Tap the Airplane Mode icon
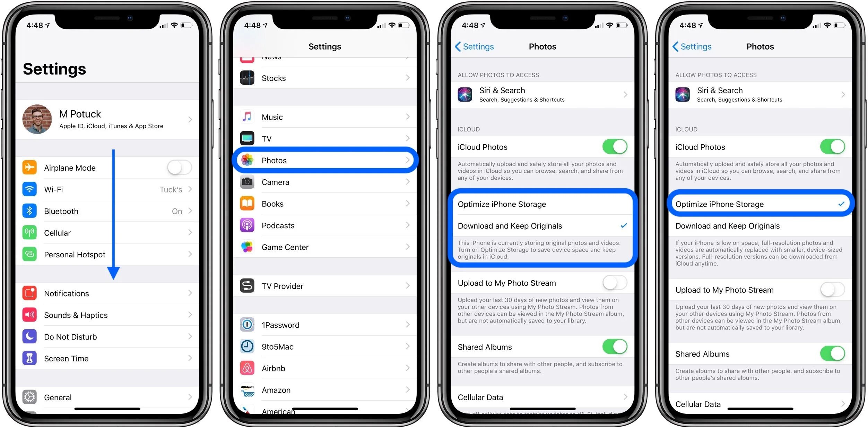The width and height of the screenshot is (868, 428). point(29,168)
